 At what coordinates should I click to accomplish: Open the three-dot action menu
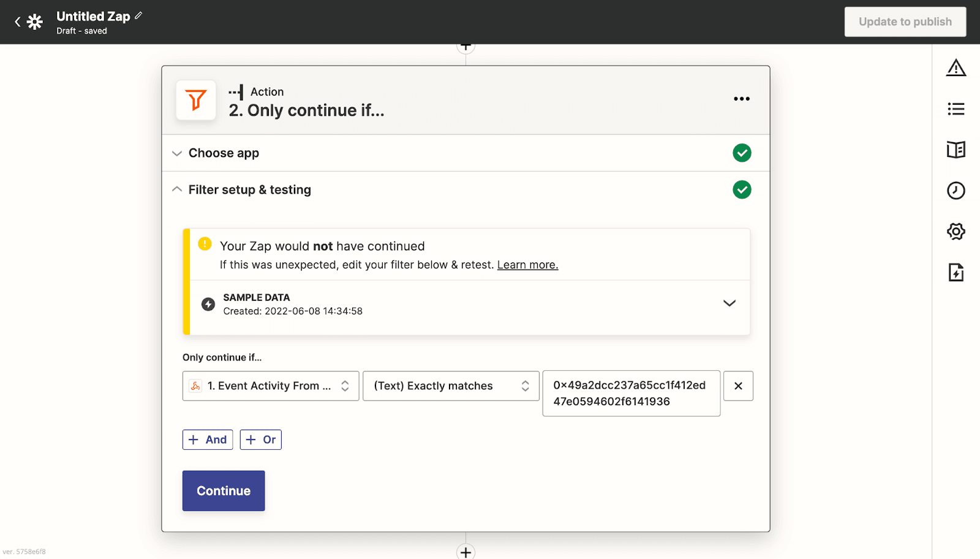point(742,99)
